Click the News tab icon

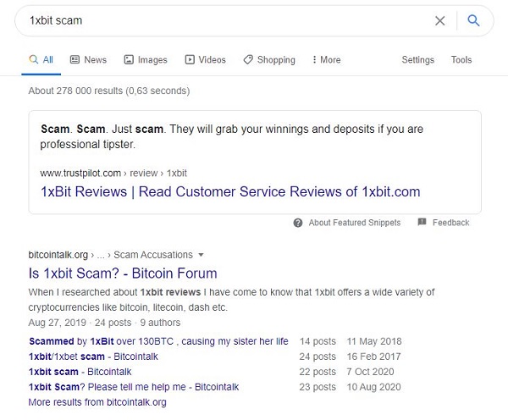tap(75, 59)
